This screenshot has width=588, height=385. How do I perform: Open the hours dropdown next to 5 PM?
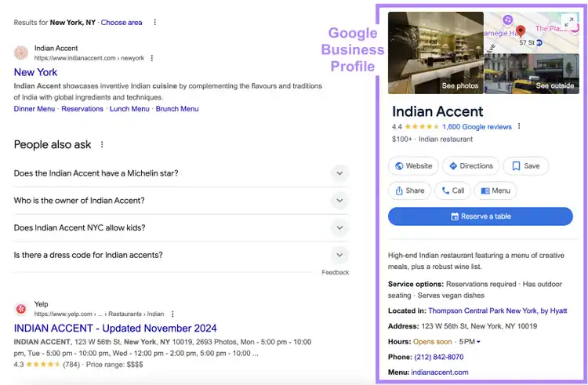click(478, 342)
